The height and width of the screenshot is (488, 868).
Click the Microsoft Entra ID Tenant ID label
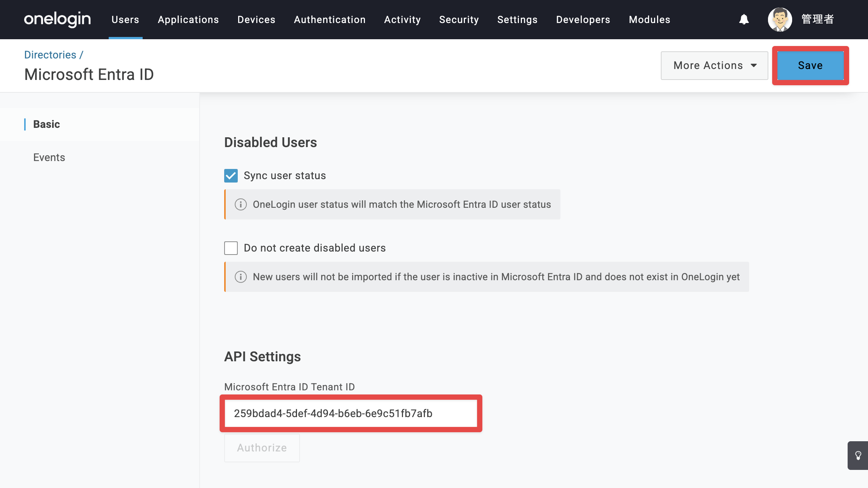coord(289,387)
